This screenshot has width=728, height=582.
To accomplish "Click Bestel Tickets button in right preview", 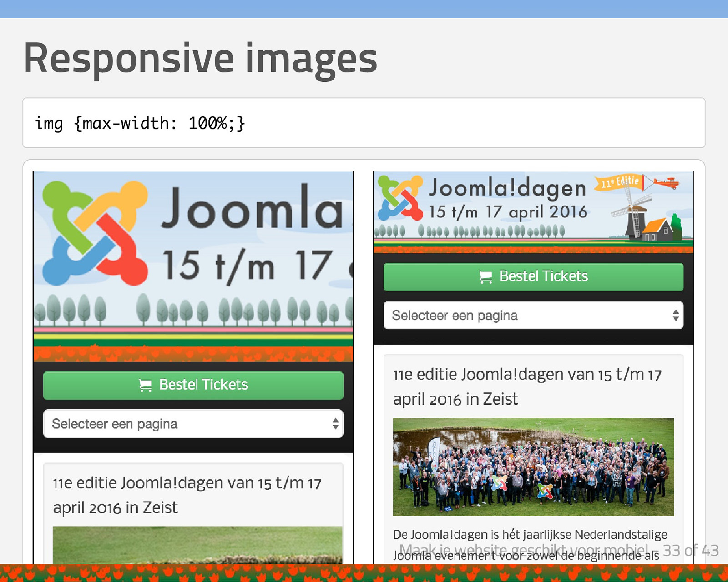I will pyautogui.click(x=533, y=276).
